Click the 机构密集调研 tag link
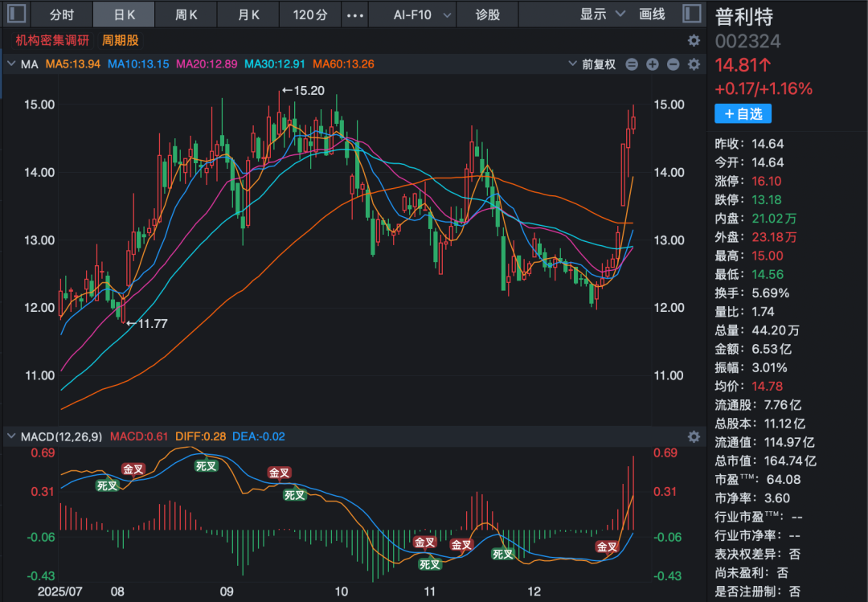The height and width of the screenshot is (602, 868). [x=52, y=40]
